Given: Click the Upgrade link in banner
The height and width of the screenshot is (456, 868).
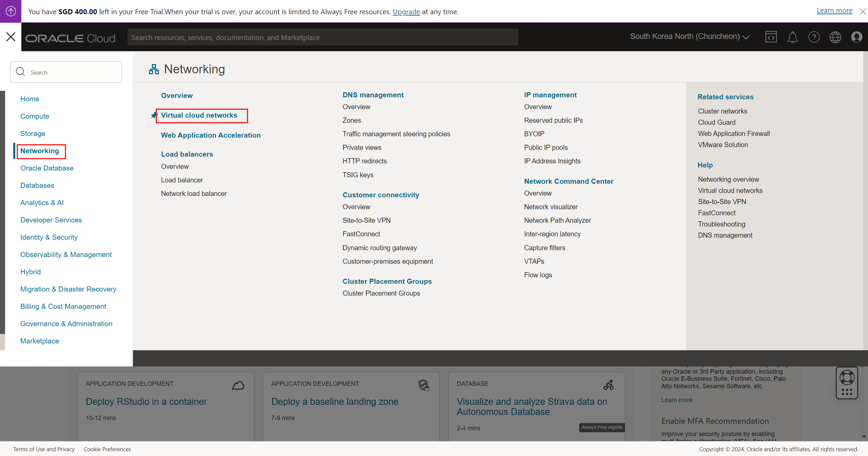Looking at the screenshot, I should click(406, 12).
